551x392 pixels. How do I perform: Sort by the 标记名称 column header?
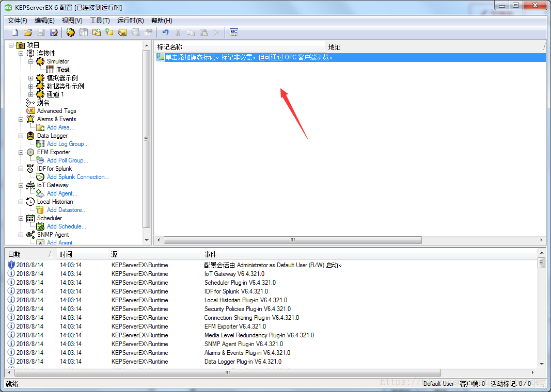click(x=240, y=47)
